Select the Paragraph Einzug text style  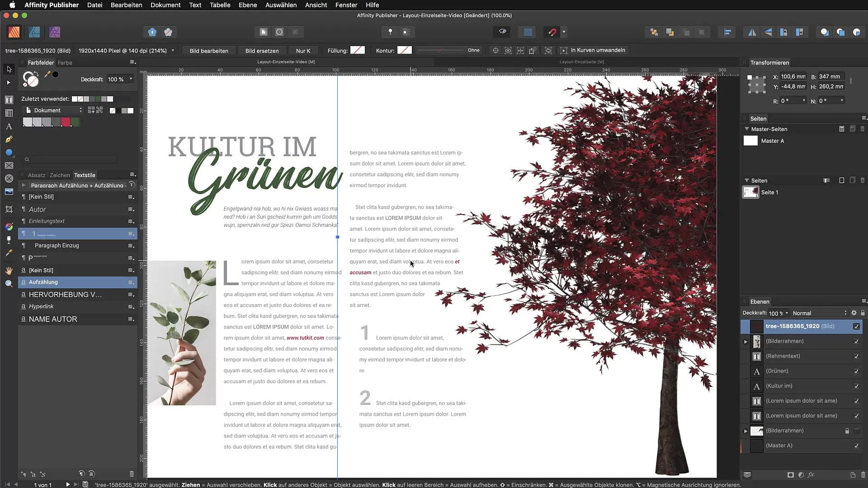78,246
